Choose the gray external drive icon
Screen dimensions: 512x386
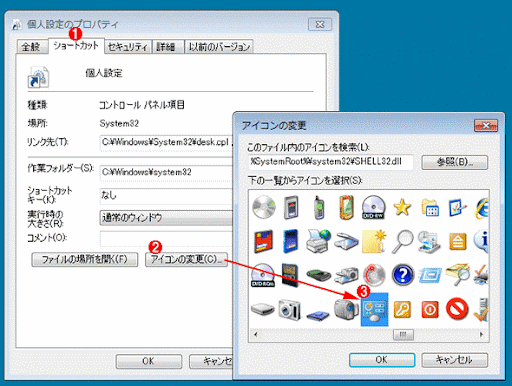263,309
